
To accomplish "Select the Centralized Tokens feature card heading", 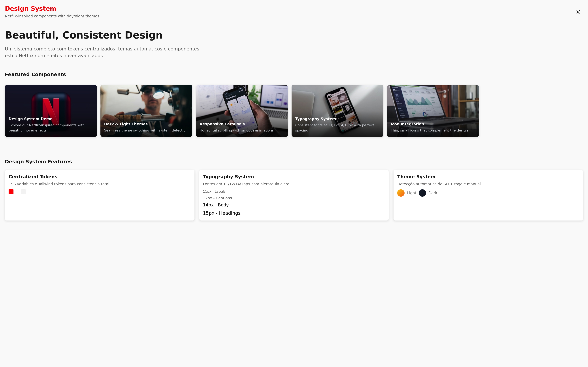I will click(x=33, y=177).
